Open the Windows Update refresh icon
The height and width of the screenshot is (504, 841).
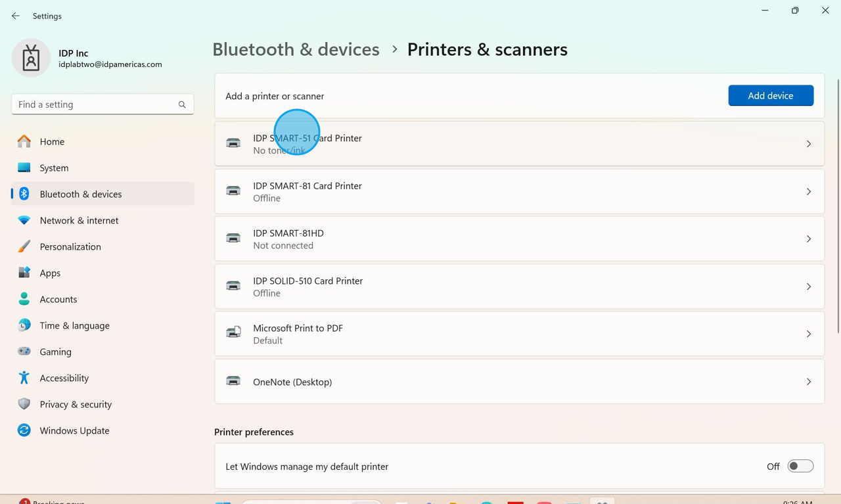(24, 430)
